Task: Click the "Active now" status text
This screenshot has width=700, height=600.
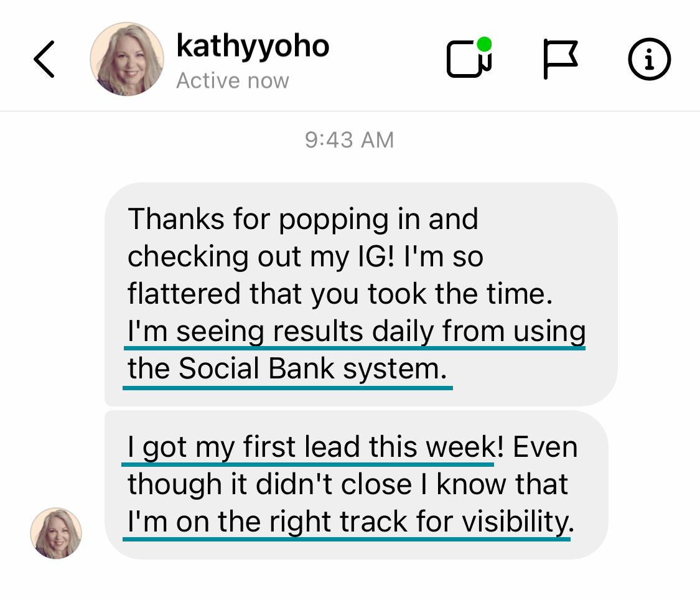Action: pos(233,81)
